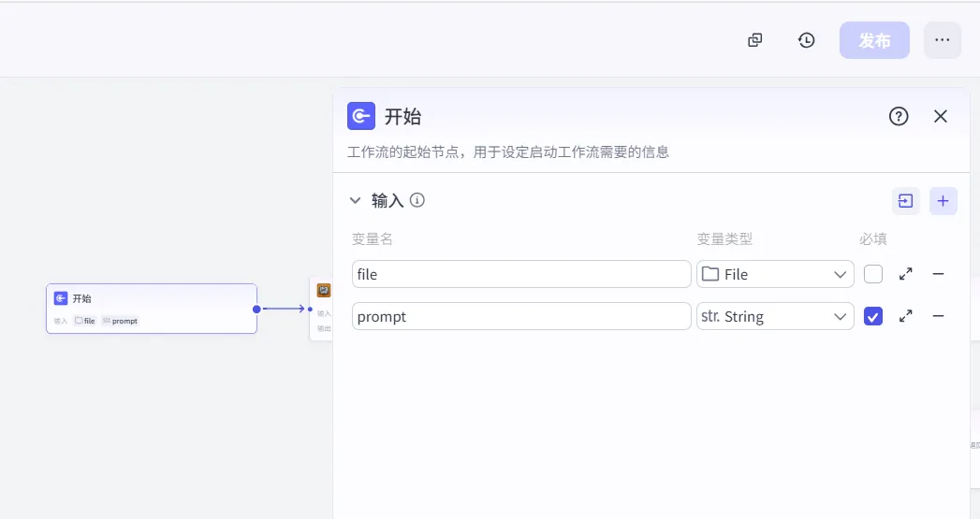This screenshot has height=519, width=980.
Task: Click the help question mark icon
Action: [x=899, y=116]
